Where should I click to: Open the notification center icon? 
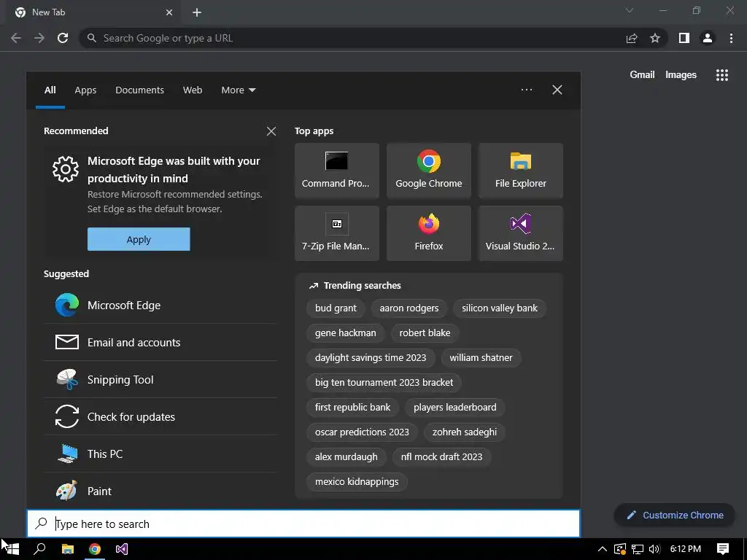point(723,549)
